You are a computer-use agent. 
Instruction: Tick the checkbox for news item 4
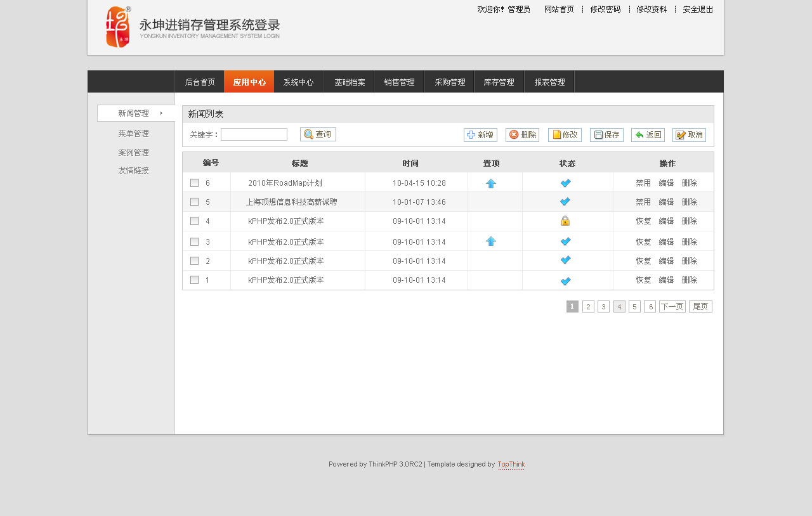195,221
